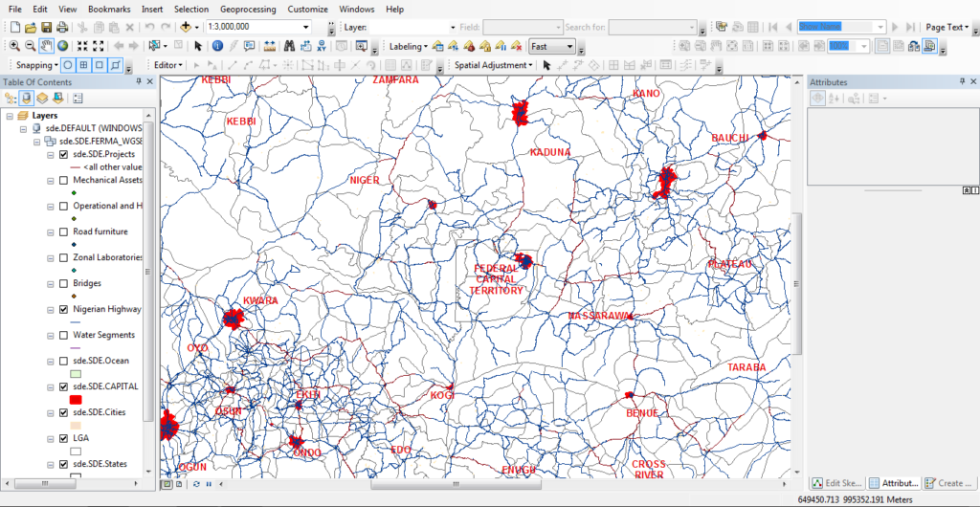Toggle End Snapping button
980x507 pixels.
click(84, 65)
